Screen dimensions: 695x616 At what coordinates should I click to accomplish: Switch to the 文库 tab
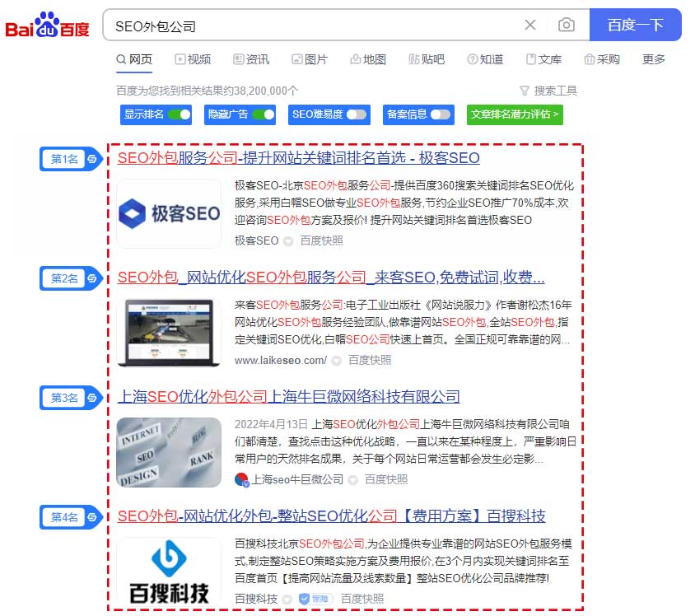(543, 59)
